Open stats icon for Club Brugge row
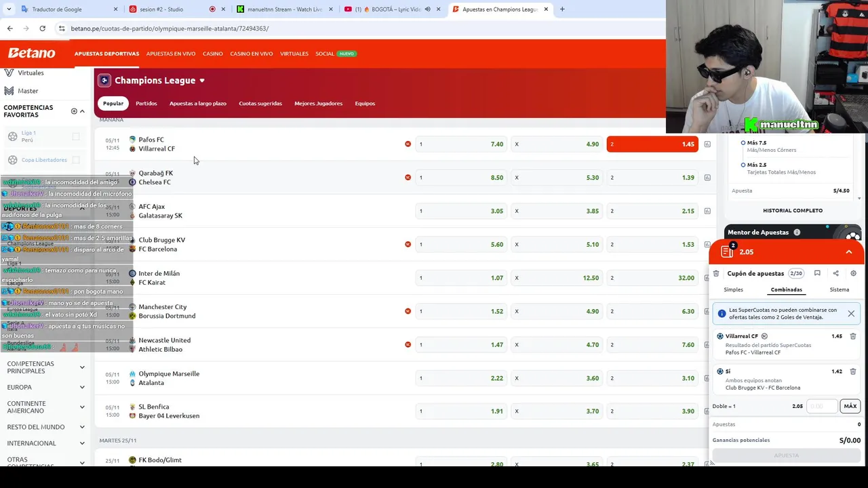 click(707, 244)
